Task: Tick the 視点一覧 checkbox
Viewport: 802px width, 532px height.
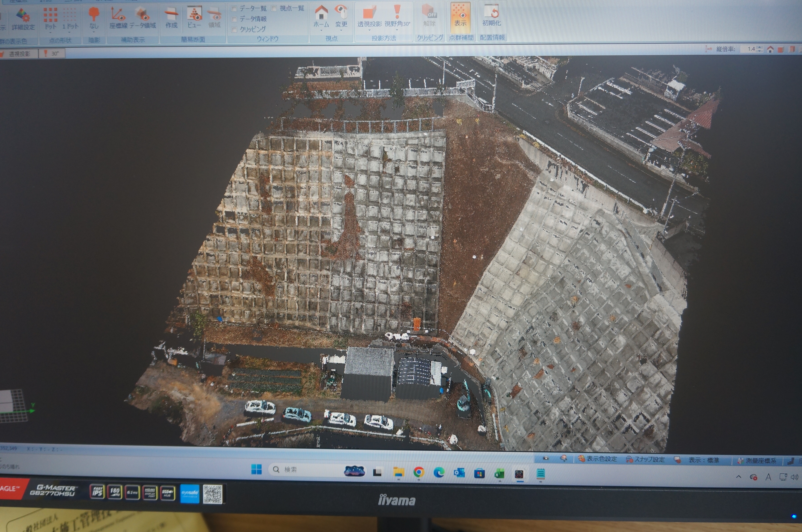Action: pyautogui.click(x=274, y=8)
